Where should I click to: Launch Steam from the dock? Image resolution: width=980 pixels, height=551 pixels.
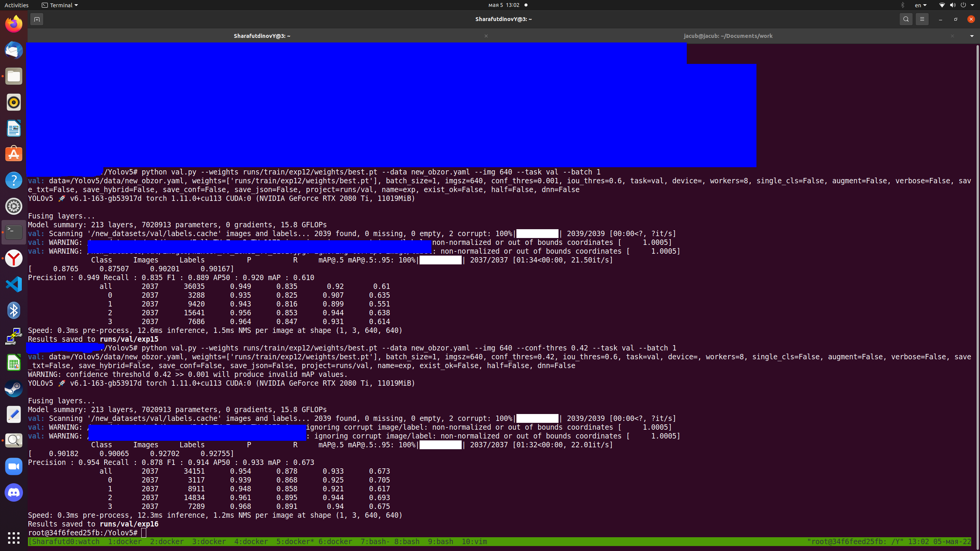(14, 388)
